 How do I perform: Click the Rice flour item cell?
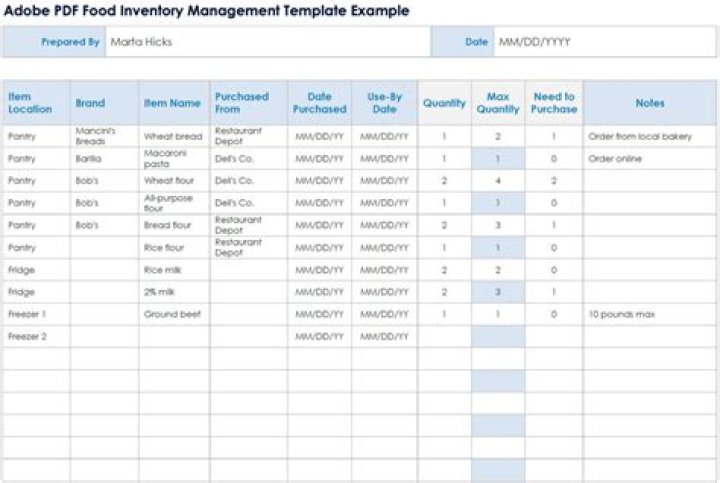point(174,247)
